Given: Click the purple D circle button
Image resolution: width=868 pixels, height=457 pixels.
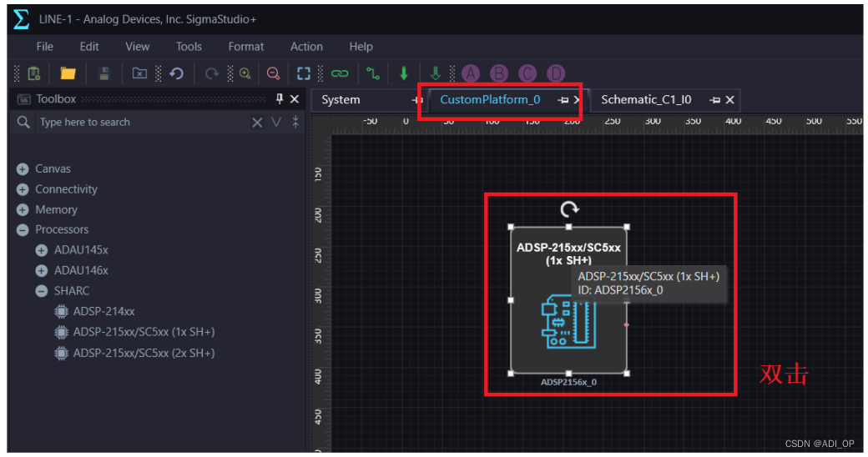Looking at the screenshot, I should (x=556, y=73).
